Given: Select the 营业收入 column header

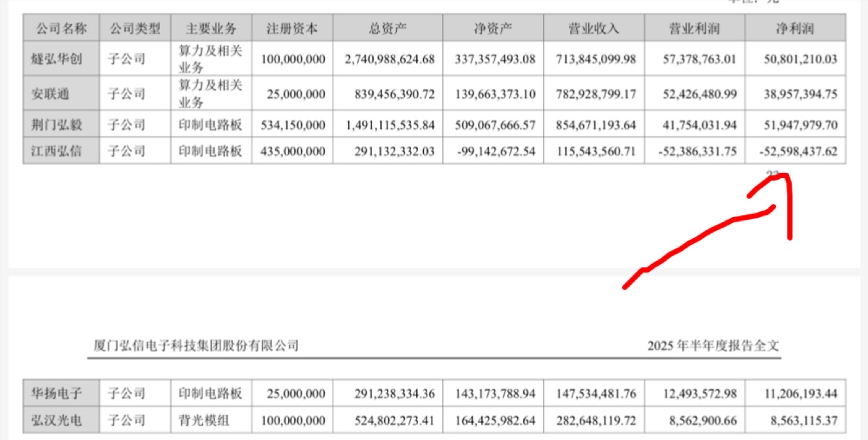Looking at the screenshot, I should tap(594, 29).
